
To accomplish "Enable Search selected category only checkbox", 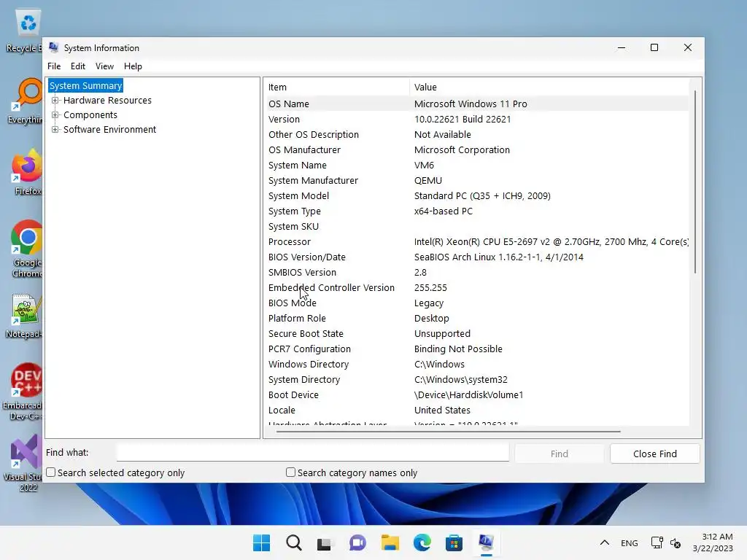I will [x=51, y=472].
